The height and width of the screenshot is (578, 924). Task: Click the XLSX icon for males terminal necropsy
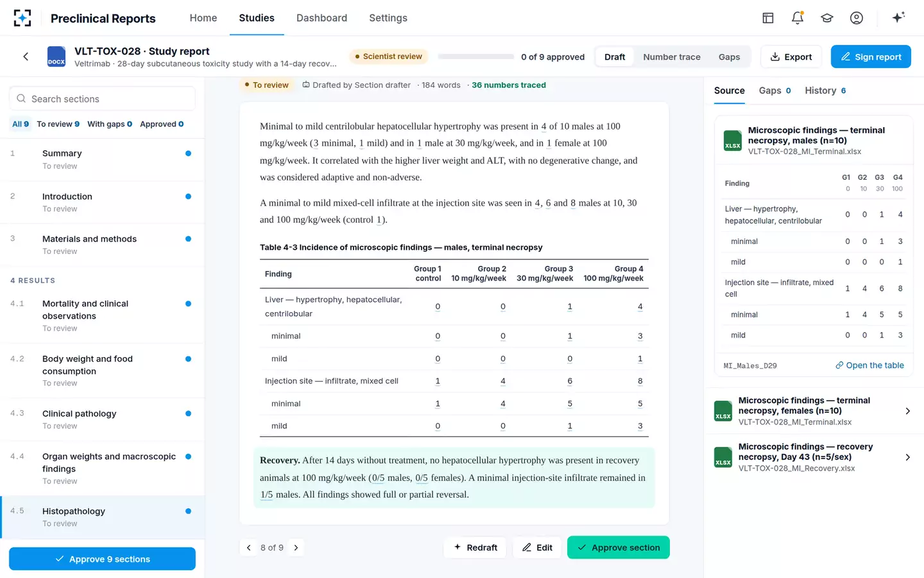point(733,141)
